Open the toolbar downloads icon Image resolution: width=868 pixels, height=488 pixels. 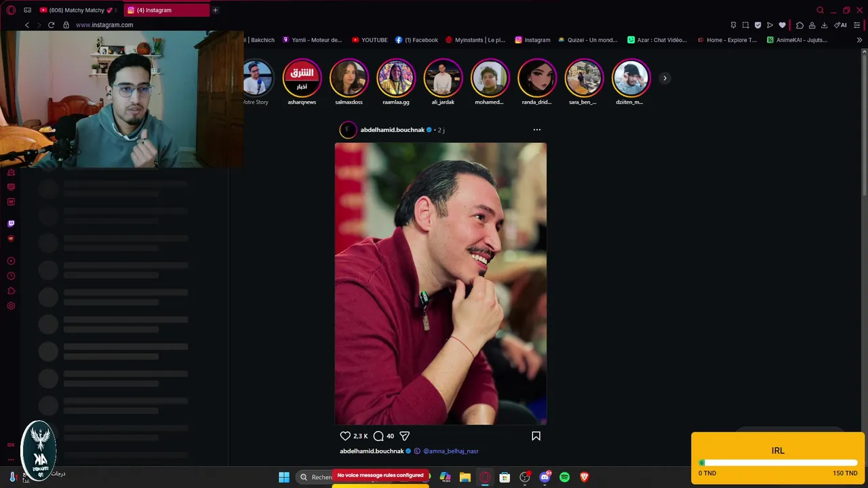pyautogui.click(x=824, y=25)
